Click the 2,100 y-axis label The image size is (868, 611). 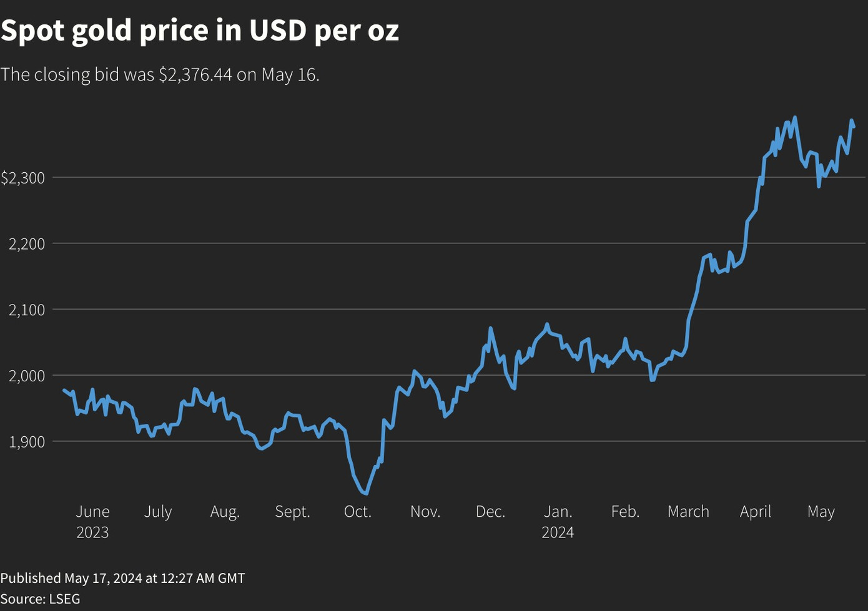pyautogui.click(x=27, y=310)
